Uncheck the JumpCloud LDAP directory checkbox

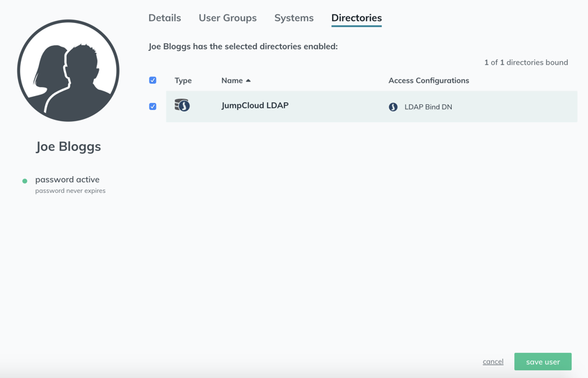point(152,107)
